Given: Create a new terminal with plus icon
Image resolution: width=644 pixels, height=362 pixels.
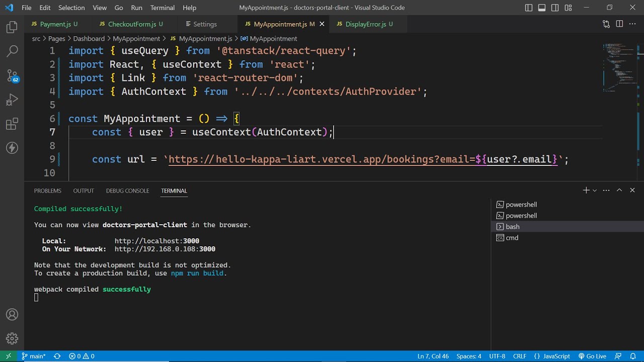Looking at the screenshot, I should pyautogui.click(x=586, y=191).
